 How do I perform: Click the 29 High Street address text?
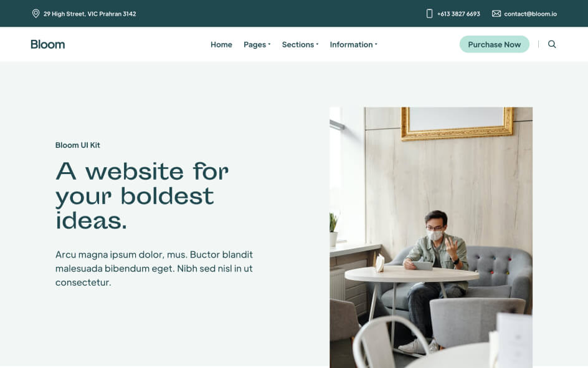coord(90,14)
